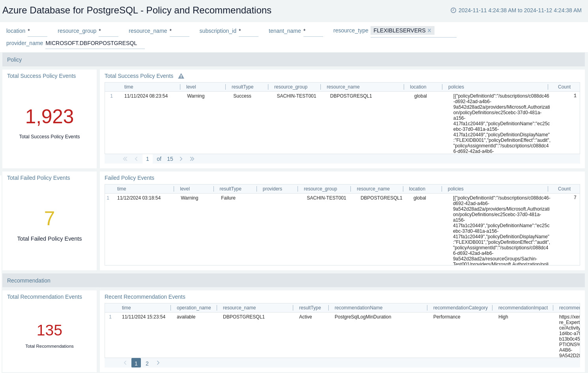The width and height of the screenshot is (588, 373).
Task: Click the 'Total Success Policy Events' table panel title
Action: click(139, 76)
